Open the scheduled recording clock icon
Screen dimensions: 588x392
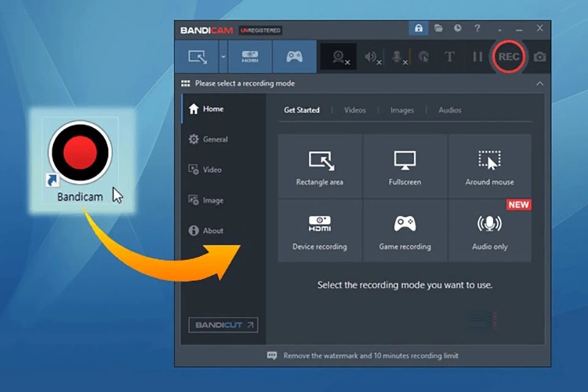[458, 28]
